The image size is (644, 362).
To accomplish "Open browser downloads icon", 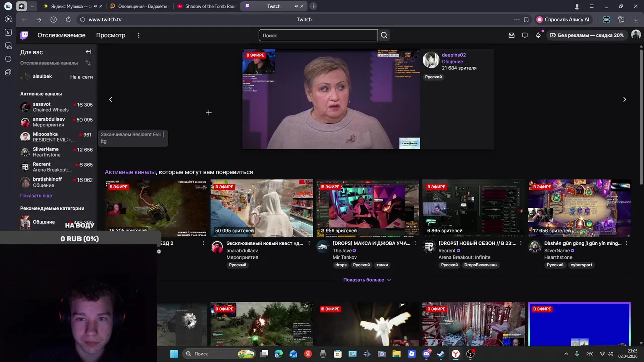I will tap(636, 19).
